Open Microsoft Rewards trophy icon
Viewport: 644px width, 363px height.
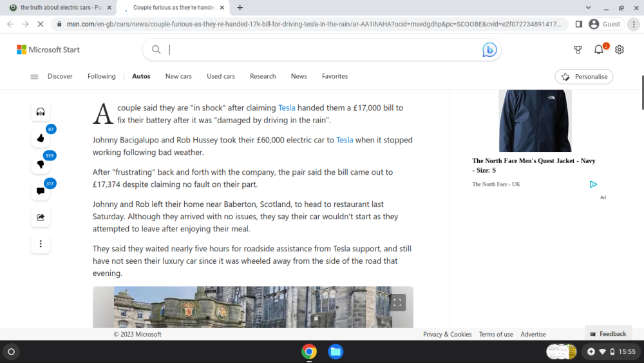click(x=578, y=50)
